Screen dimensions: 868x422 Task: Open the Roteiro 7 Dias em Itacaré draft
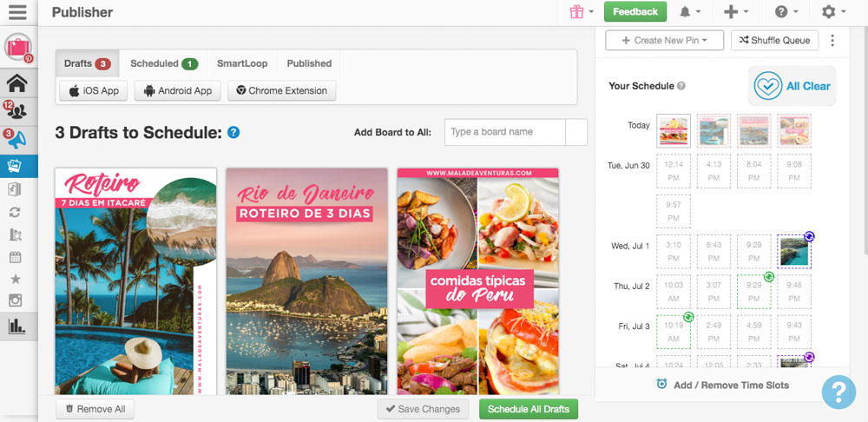coord(135,281)
